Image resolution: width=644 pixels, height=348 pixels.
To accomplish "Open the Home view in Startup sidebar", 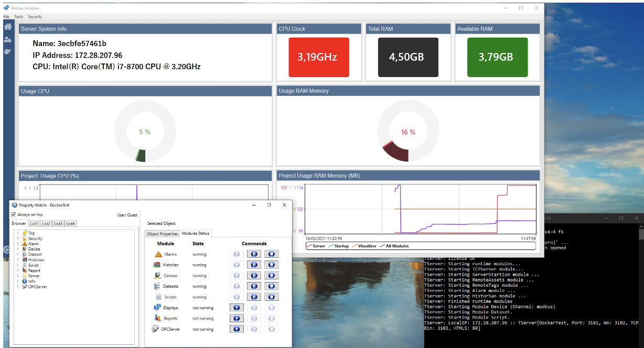I will point(7,27).
